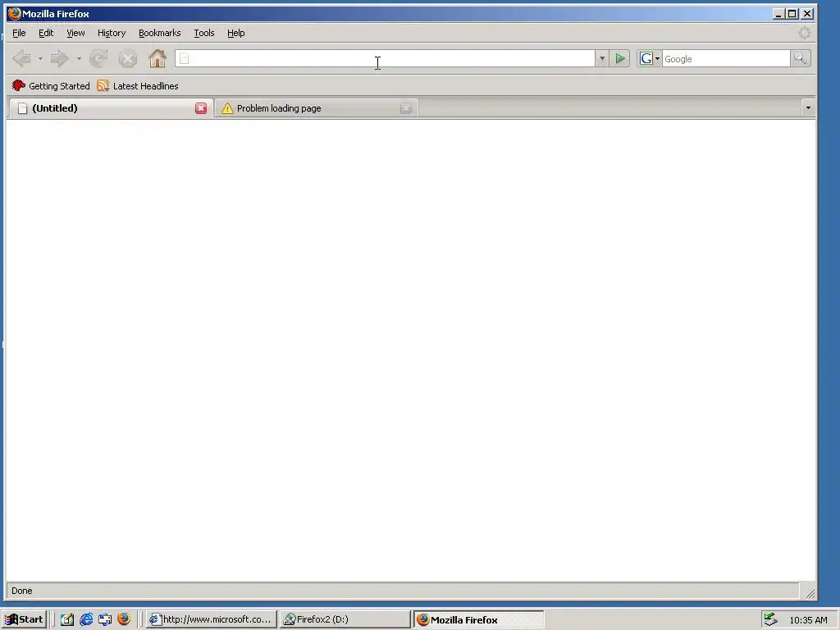The height and width of the screenshot is (630, 840).
Task: Switch to microsoft.com taskbar window
Action: click(x=211, y=619)
